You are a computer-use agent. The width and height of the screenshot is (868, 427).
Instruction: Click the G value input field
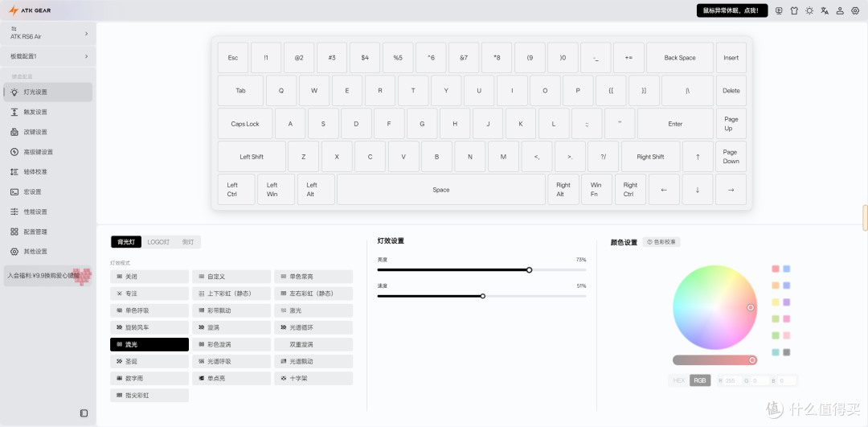click(x=760, y=381)
